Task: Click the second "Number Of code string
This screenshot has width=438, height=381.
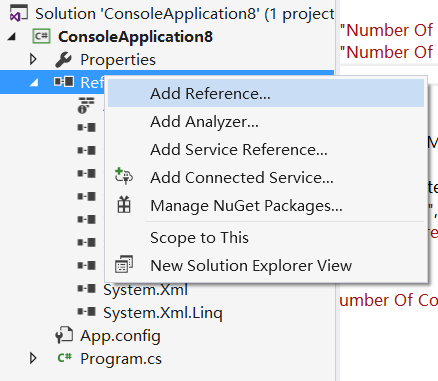Action: 386,52
